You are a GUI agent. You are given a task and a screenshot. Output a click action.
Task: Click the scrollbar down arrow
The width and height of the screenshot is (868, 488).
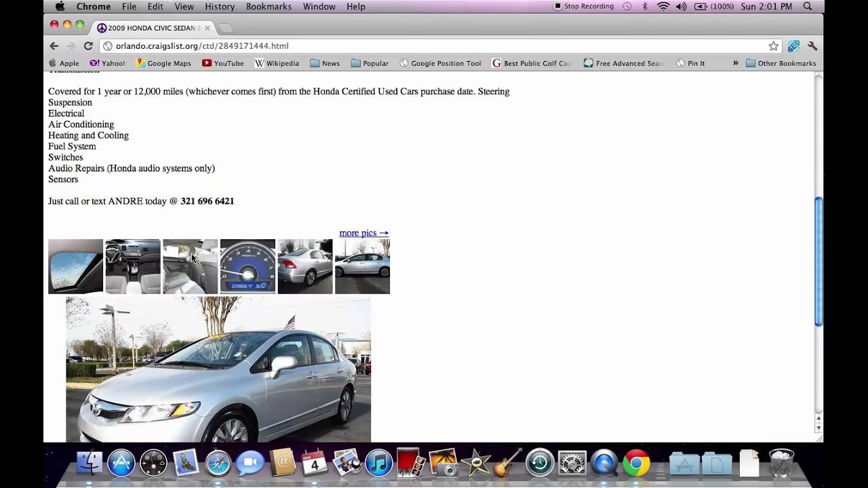click(818, 428)
